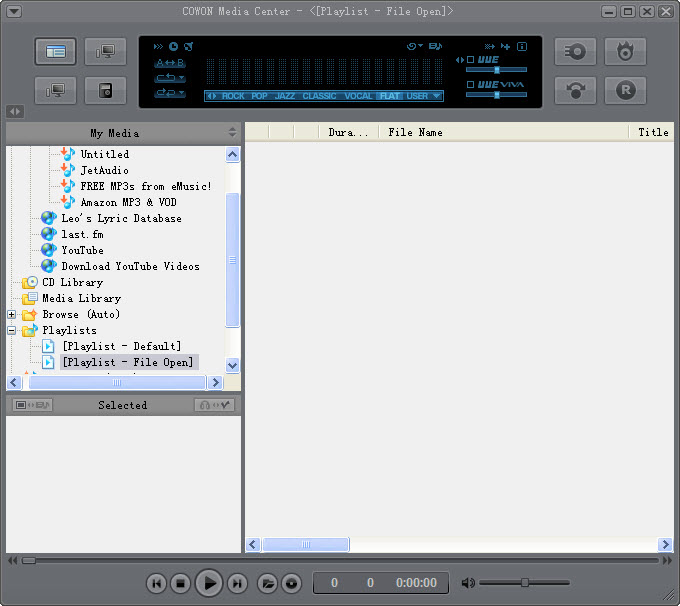The height and width of the screenshot is (606, 680).
Task: Skip to the previous track
Action: pos(156,583)
